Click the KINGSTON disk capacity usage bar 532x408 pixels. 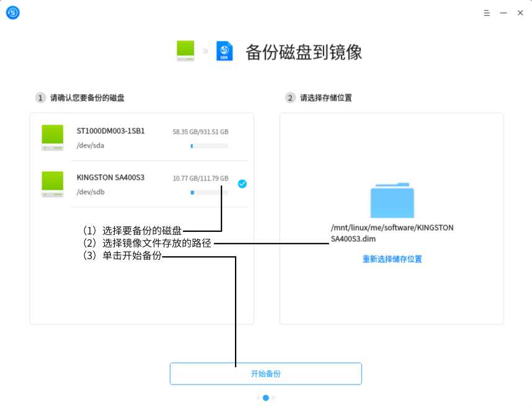coord(209,192)
